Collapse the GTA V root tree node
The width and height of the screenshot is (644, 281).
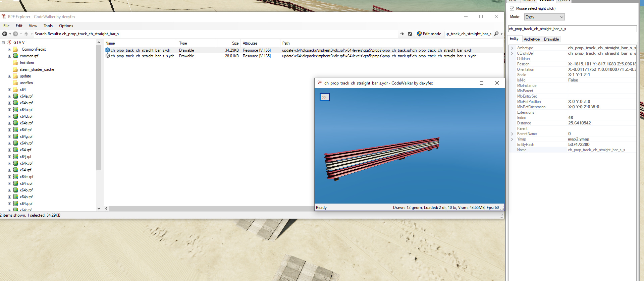(x=3, y=43)
